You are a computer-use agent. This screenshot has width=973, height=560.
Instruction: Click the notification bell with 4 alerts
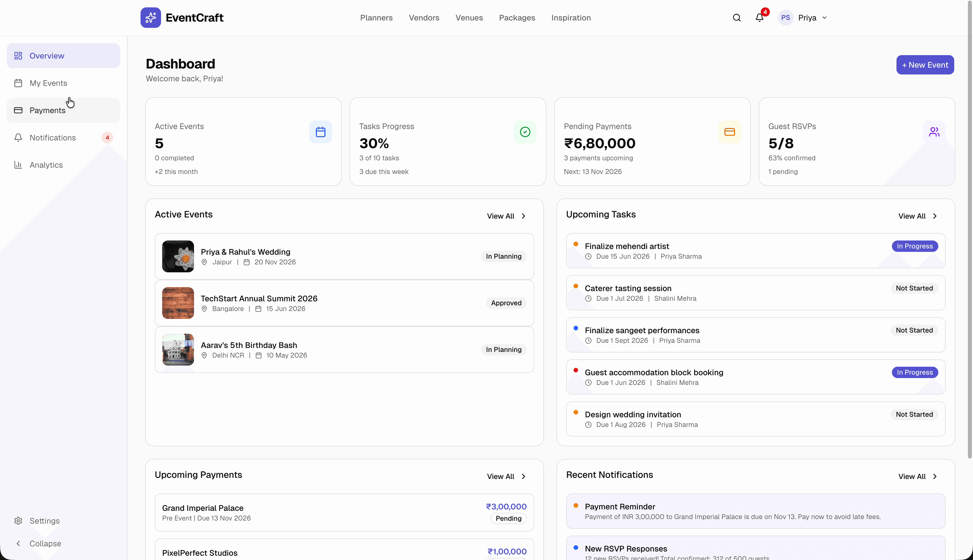[759, 18]
